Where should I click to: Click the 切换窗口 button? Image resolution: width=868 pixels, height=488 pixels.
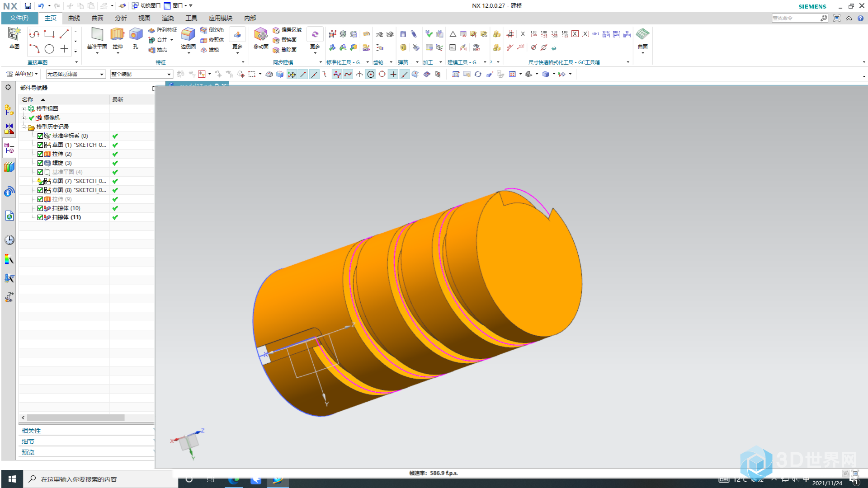click(x=146, y=6)
